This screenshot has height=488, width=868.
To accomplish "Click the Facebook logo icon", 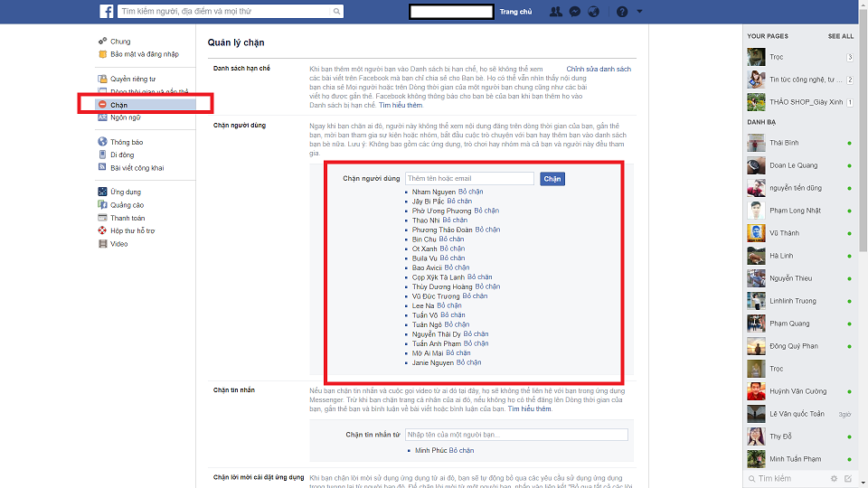I will [107, 11].
